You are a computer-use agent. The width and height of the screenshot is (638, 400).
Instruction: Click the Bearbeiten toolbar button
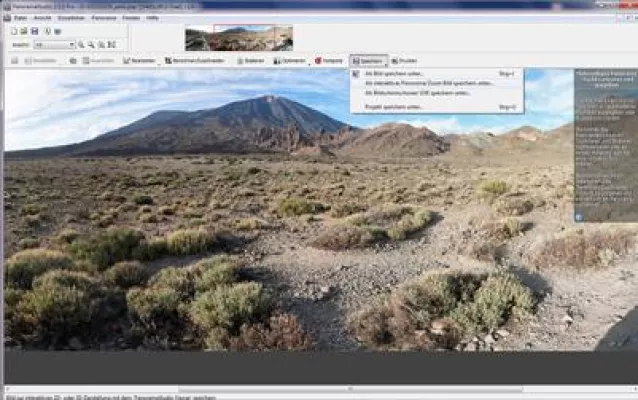[x=139, y=61]
